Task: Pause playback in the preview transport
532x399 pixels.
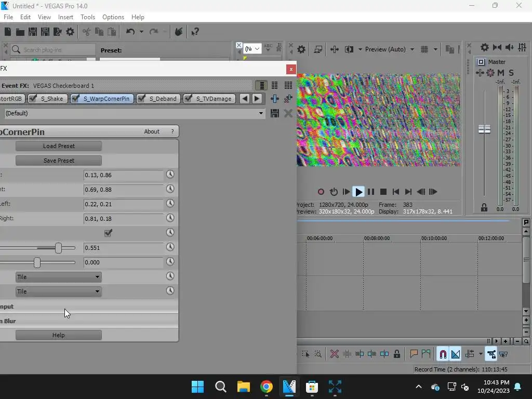Action: [x=371, y=192]
